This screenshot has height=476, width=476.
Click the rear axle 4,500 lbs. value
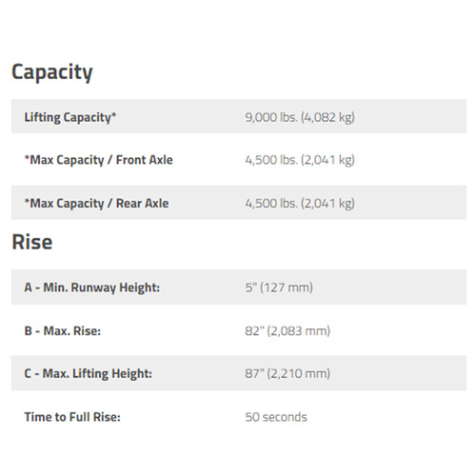point(300,204)
